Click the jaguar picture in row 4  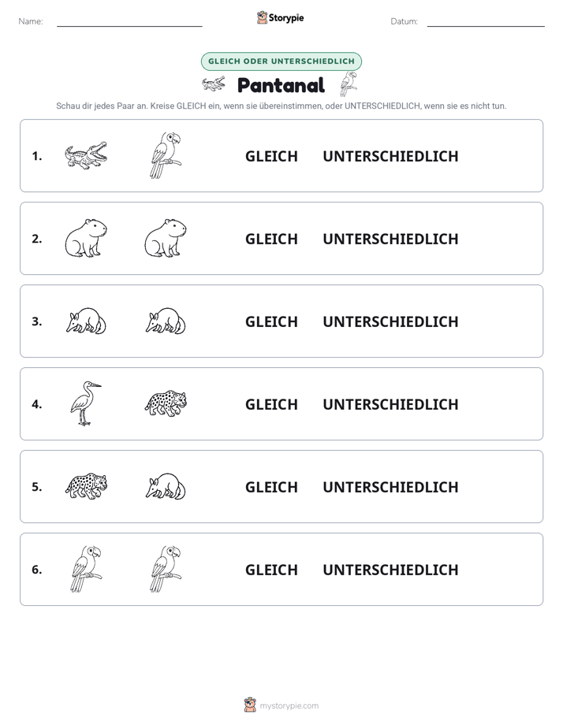[166, 403]
